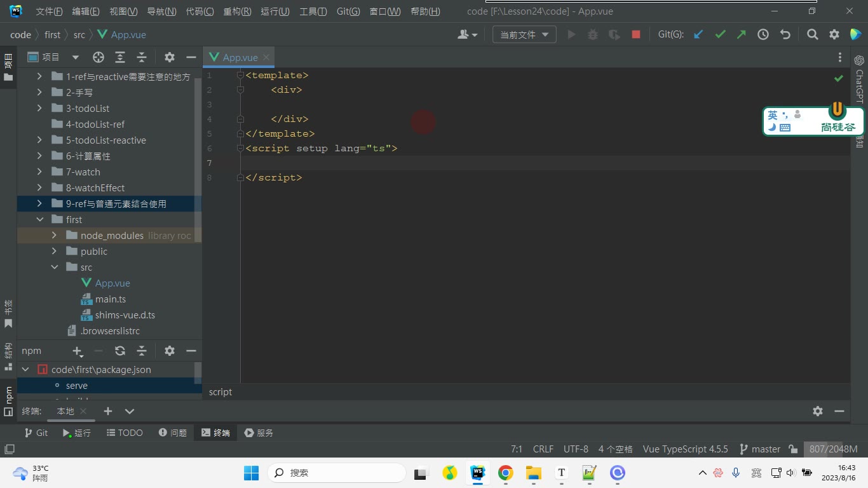Open the ChatGPT side panel
868x488 pixels.
[x=859, y=79]
